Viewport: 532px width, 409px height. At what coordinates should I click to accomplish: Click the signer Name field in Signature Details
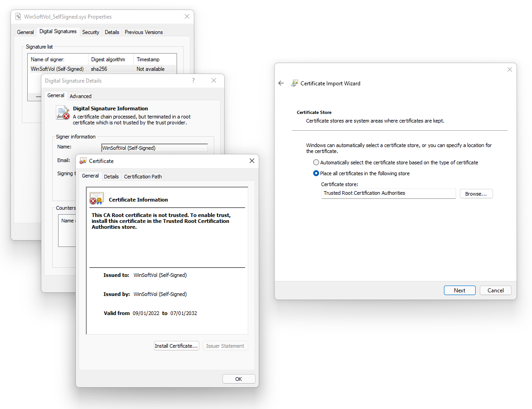pos(154,148)
